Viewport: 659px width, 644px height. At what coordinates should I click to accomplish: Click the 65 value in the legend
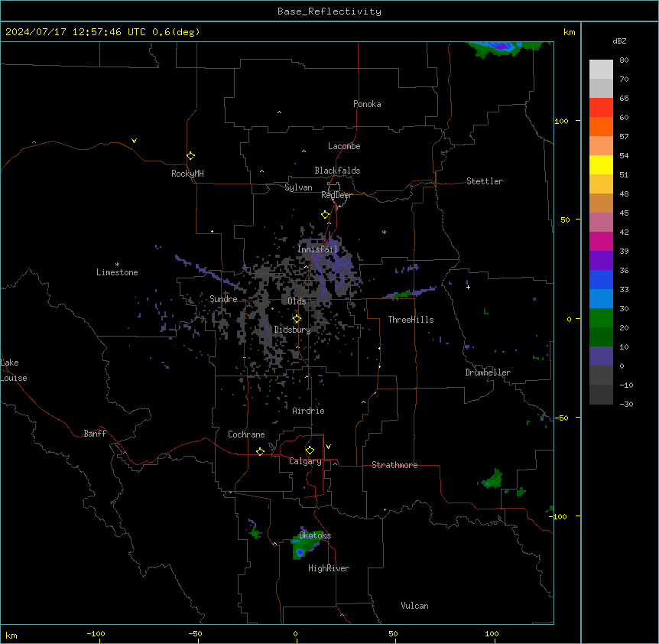coord(624,99)
